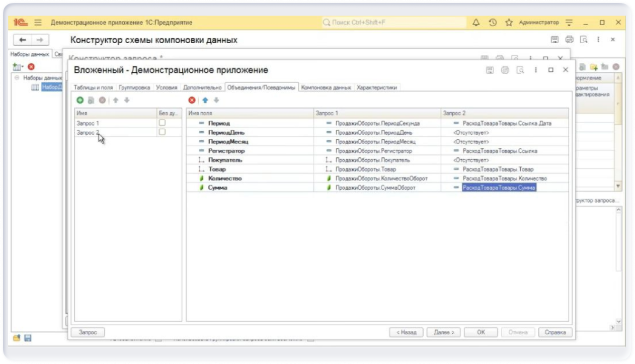Click print icon in Вложенный dialog header
The height and width of the screenshot is (364, 635).
[505, 70]
